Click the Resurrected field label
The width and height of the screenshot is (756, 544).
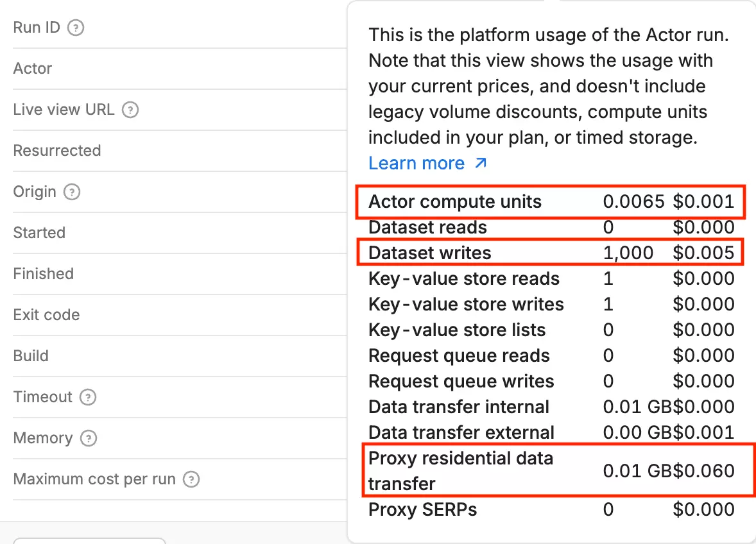[x=56, y=151]
